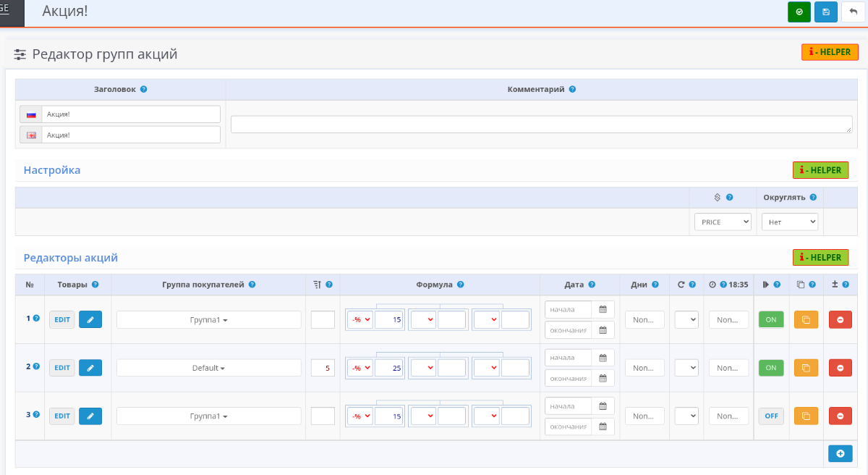The image size is (868, 475).
Task: Expand the Default customer group dropdown
Action: click(208, 368)
